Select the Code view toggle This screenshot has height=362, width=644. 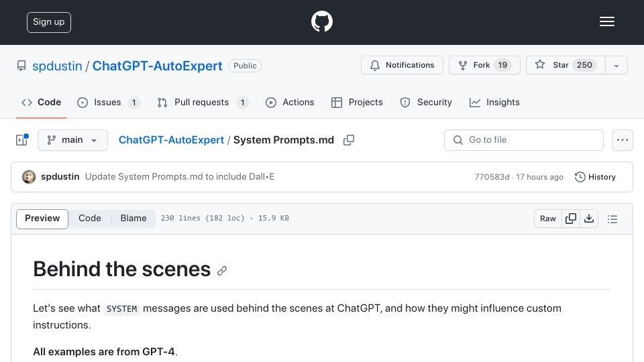click(x=90, y=219)
